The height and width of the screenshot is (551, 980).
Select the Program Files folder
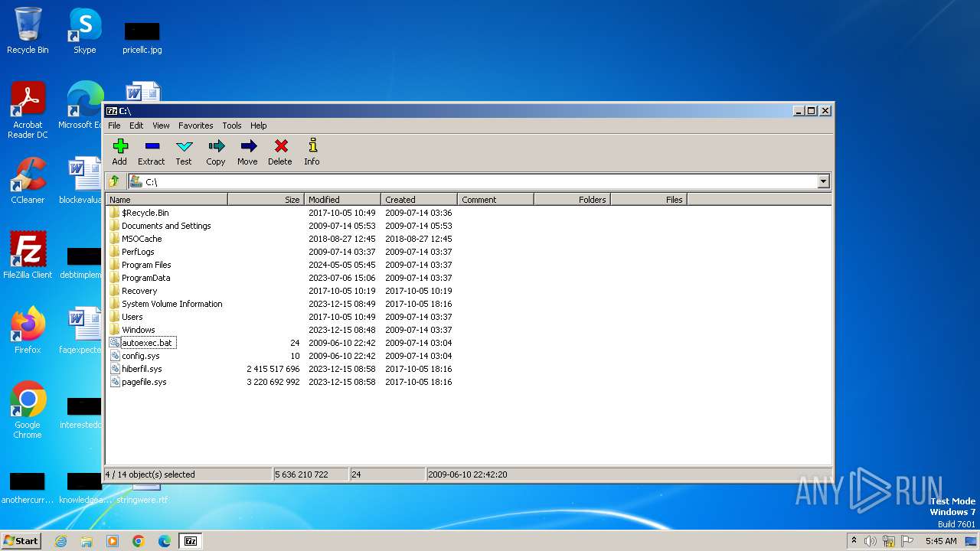click(x=146, y=265)
